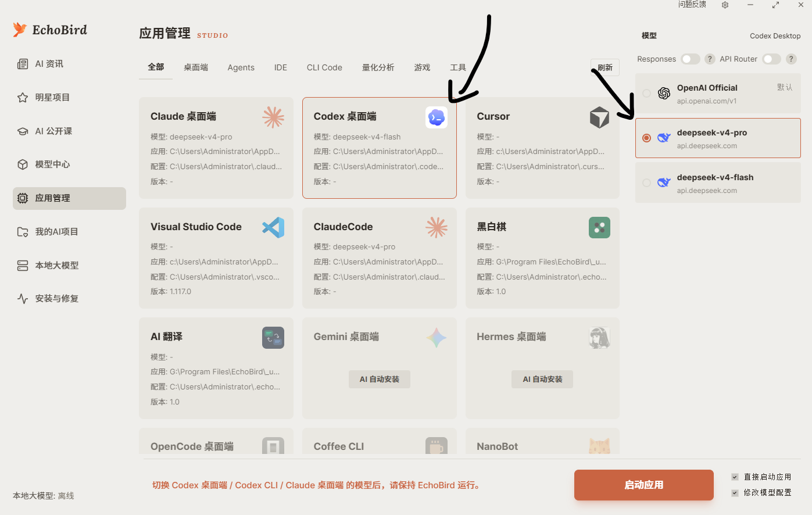This screenshot has height=515, width=812.
Task: Open the Agents tab
Action: click(241, 67)
